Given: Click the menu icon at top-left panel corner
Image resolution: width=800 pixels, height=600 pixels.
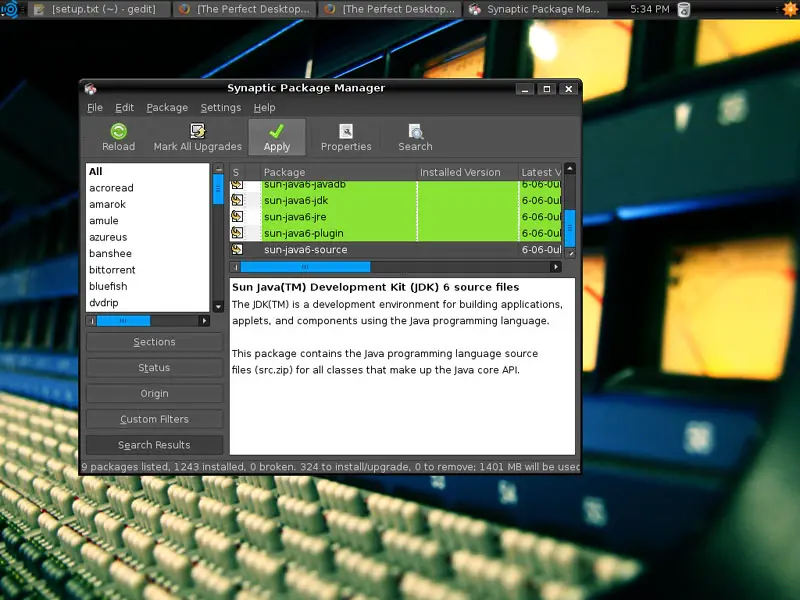Looking at the screenshot, I should 9,10.
